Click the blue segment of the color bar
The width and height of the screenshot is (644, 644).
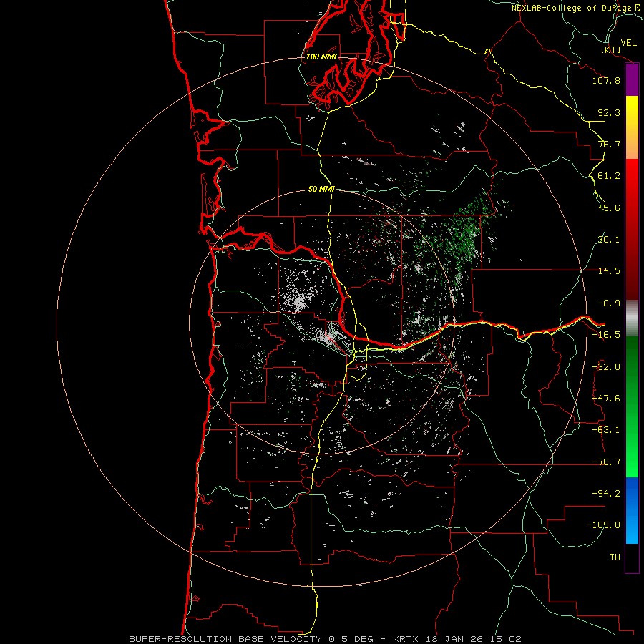[x=632, y=510]
